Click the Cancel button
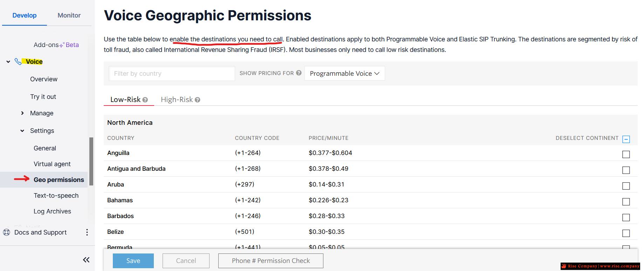 [186, 261]
